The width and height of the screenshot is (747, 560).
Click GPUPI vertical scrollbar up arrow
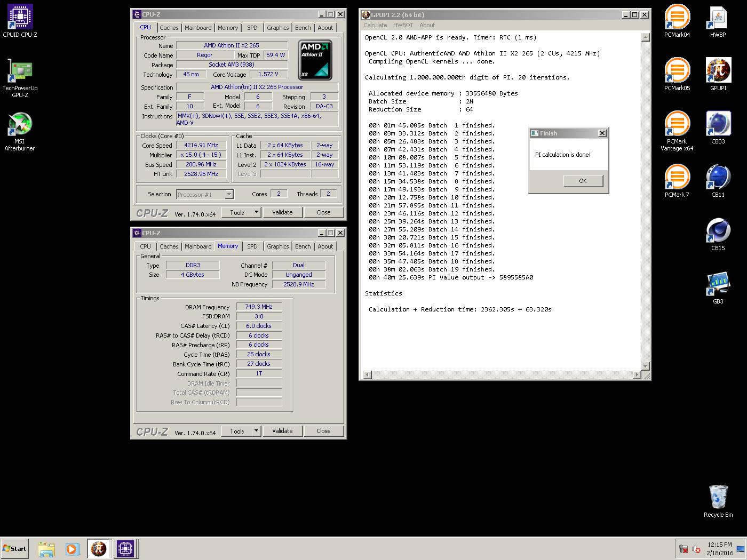645,37
